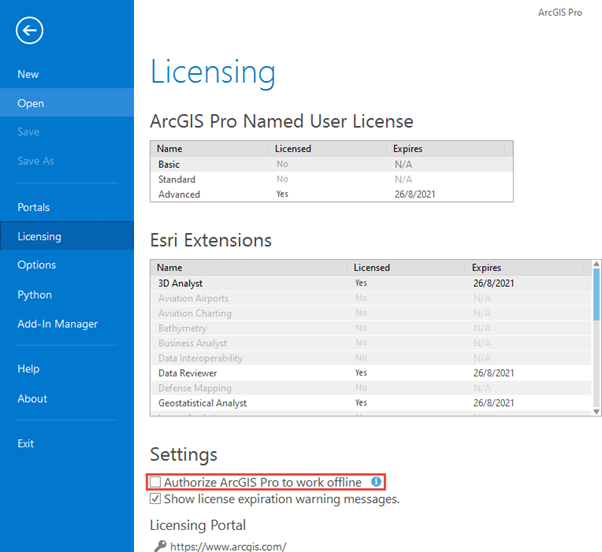The image size is (602, 552).
Task: Open the Help item
Action: [67, 369]
